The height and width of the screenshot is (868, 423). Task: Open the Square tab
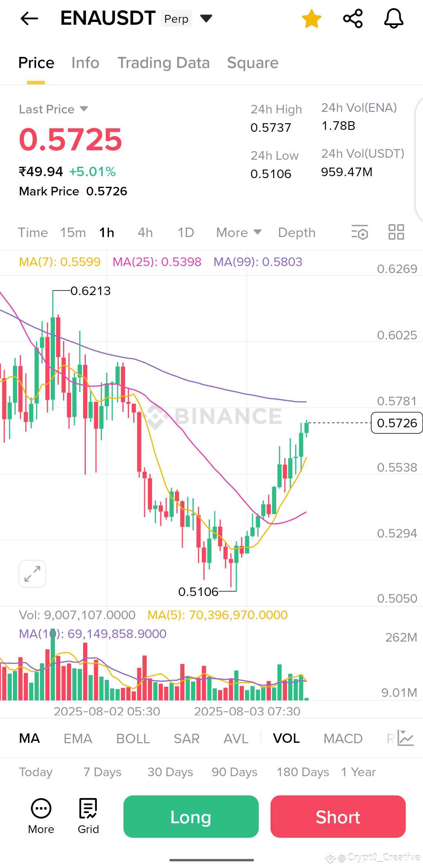click(x=252, y=63)
